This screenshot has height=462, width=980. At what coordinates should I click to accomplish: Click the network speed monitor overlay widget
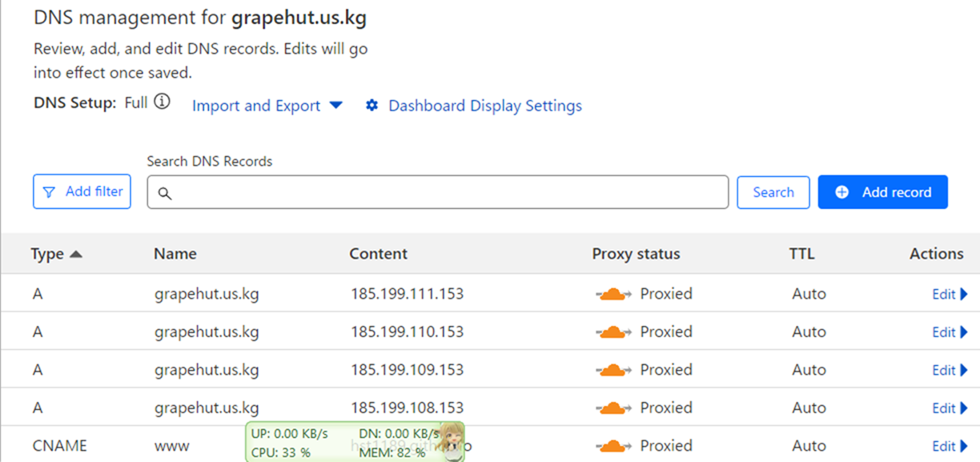(344, 443)
